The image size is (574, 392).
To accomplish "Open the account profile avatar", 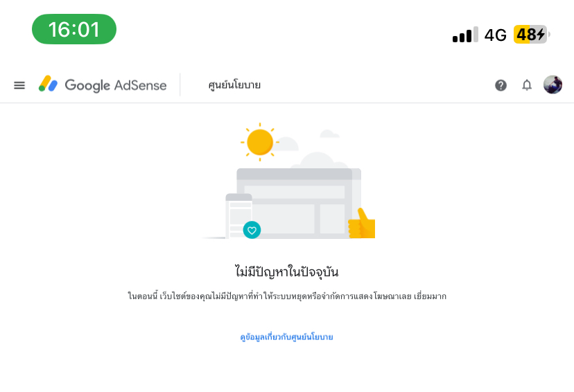I will pyautogui.click(x=553, y=85).
